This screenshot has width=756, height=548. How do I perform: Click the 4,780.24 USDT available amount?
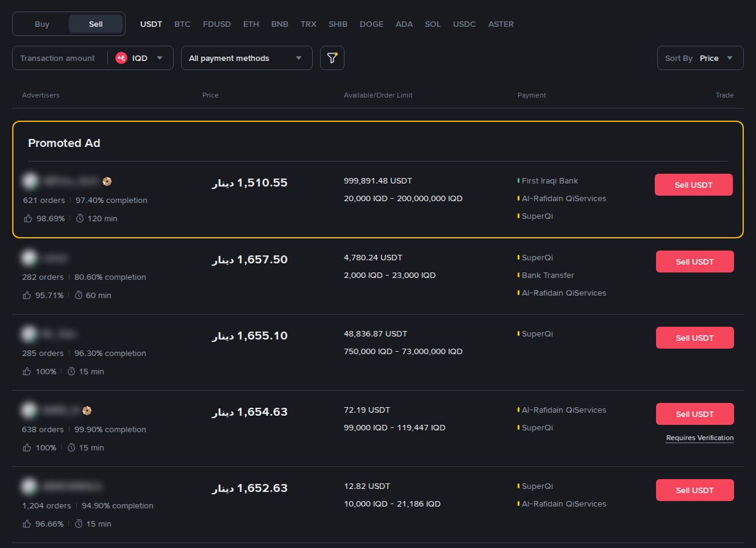pyautogui.click(x=373, y=257)
